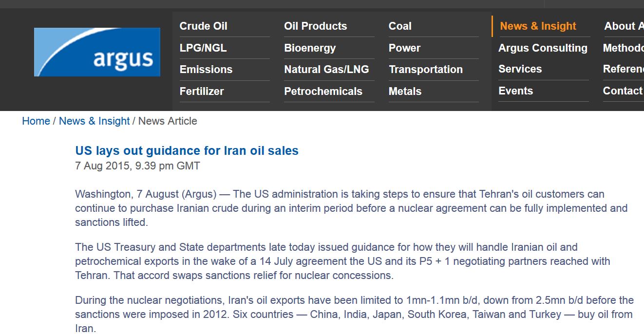The height and width of the screenshot is (334, 644).
Task: Navigate to Transportation
Action: [x=426, y=70]
